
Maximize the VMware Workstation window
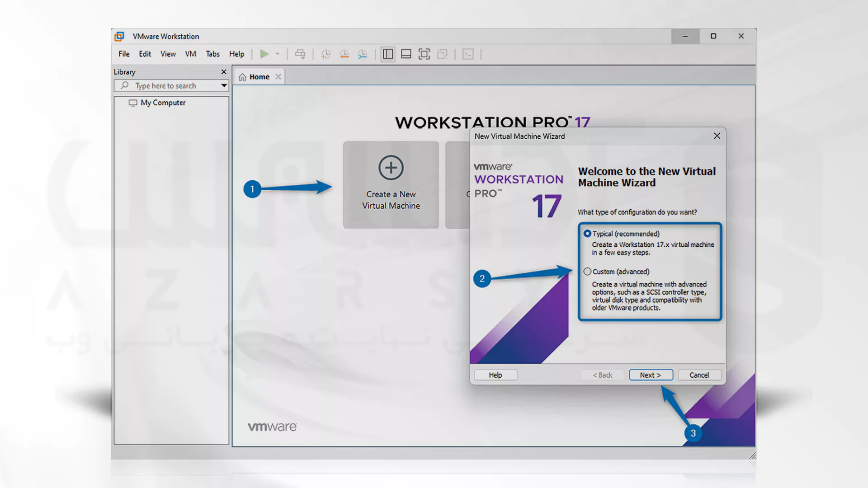[713, 36]
